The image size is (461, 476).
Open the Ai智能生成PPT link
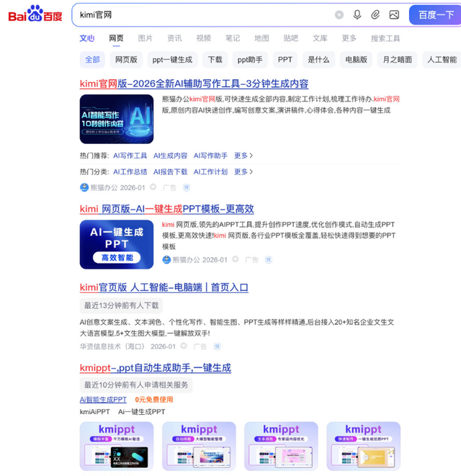point(103,400)
